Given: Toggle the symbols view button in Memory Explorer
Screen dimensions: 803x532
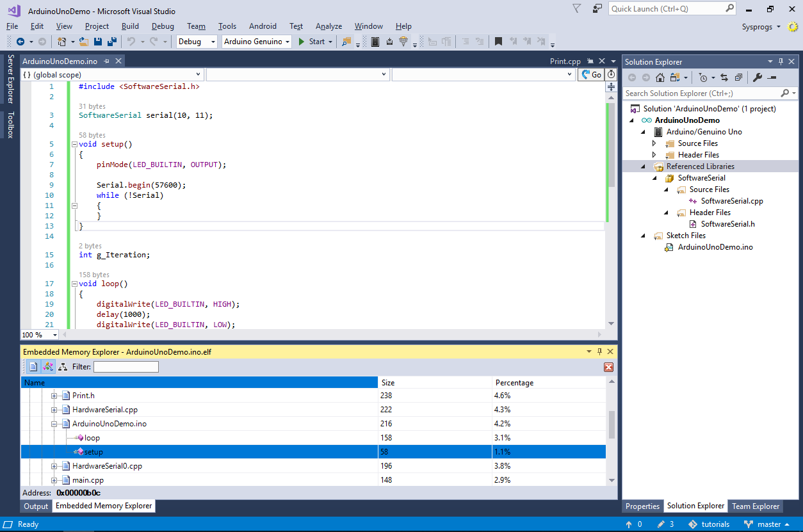Looking at the screenshot, I should point(48,367).
